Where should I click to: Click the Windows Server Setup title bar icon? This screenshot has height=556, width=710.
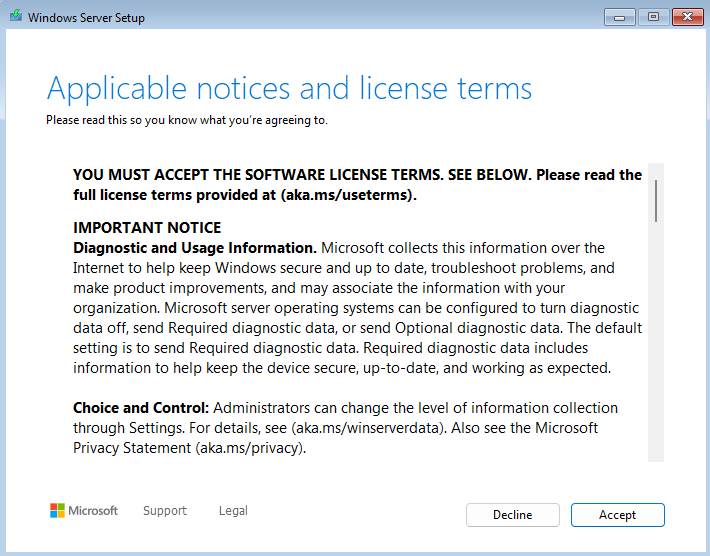[x=15, y=17]
